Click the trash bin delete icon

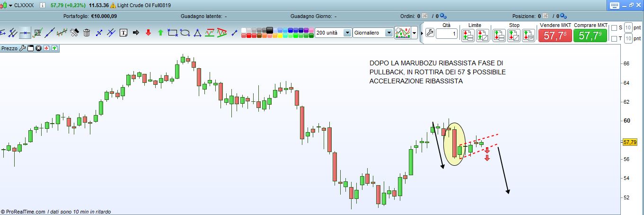click(x=87, y=33)
